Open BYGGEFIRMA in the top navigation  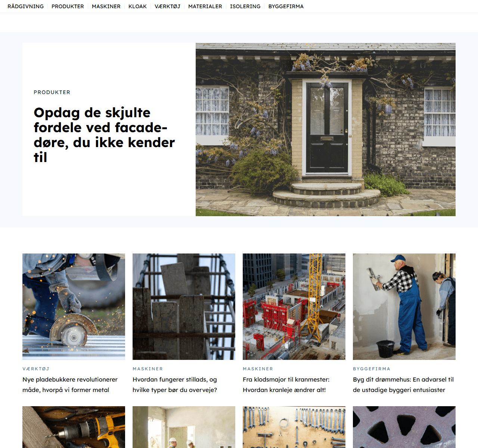(x=286, y=6)
